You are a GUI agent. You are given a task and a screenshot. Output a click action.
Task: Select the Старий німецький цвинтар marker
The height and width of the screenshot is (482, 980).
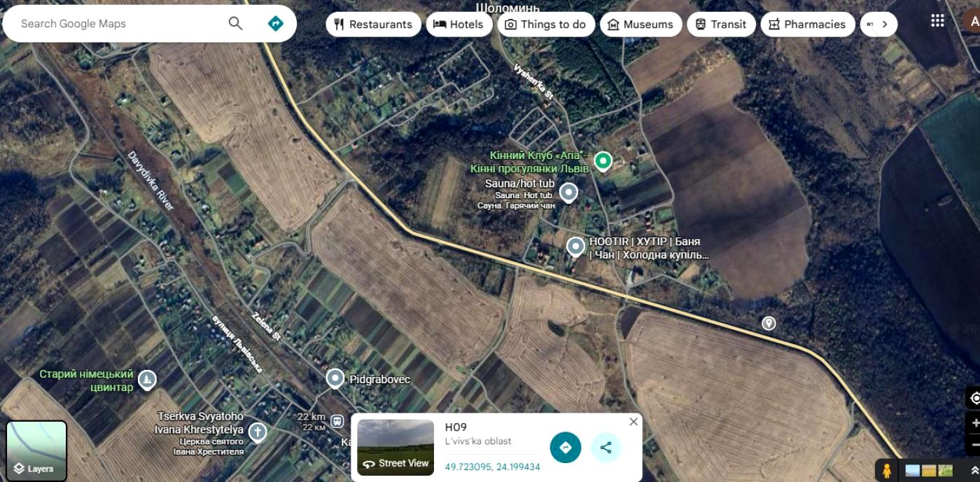pos(146,380)
